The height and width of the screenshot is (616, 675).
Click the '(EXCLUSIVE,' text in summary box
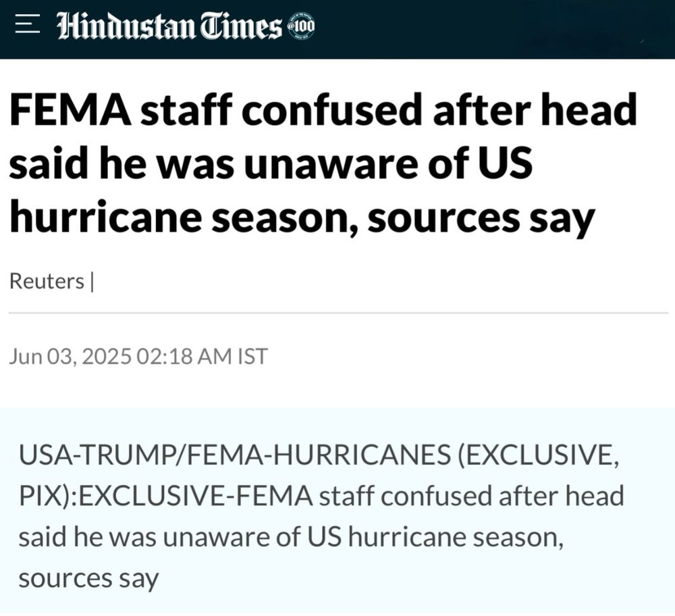[x=537, y=457]
